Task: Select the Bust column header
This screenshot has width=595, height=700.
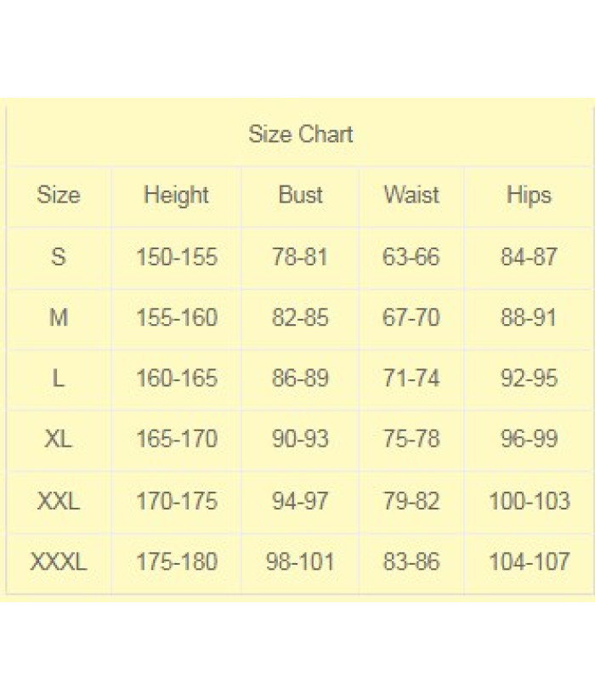Action: 300,195
